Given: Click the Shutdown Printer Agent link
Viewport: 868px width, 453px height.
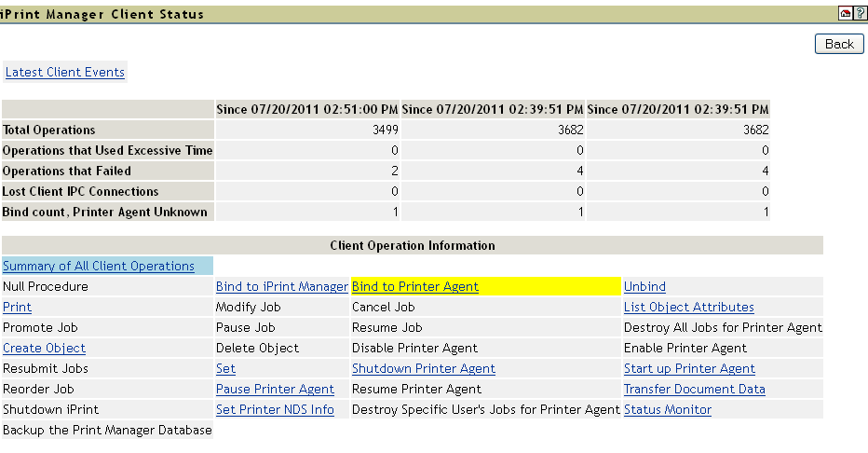Looking at the screenshot, I should tap(424, 368).
